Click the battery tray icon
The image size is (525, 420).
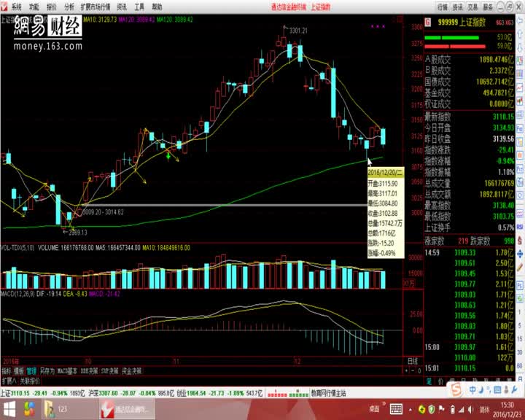452,409
